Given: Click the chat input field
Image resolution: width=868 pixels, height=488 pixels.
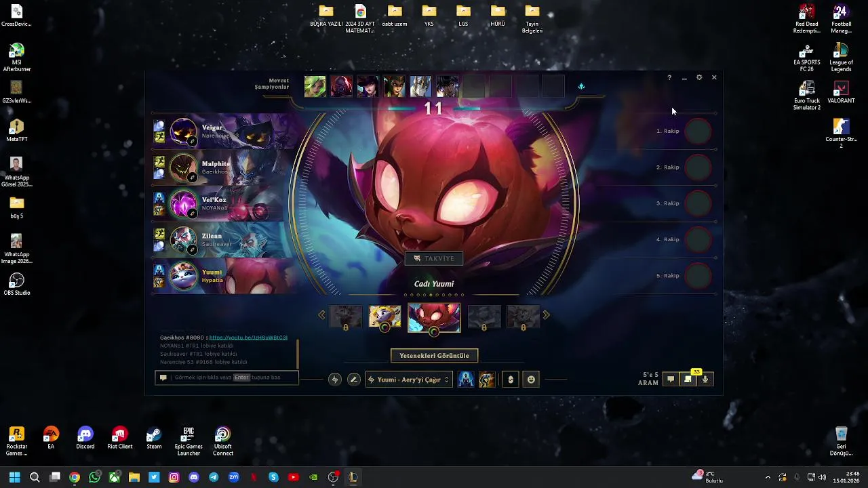Looking at the screenshot, I should (x=226, y=378).
